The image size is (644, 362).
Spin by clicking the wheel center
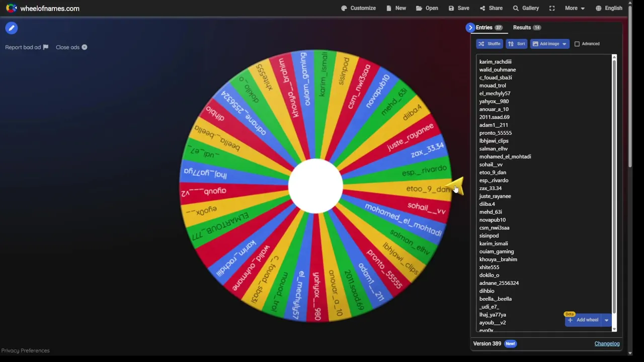[315, 187]
